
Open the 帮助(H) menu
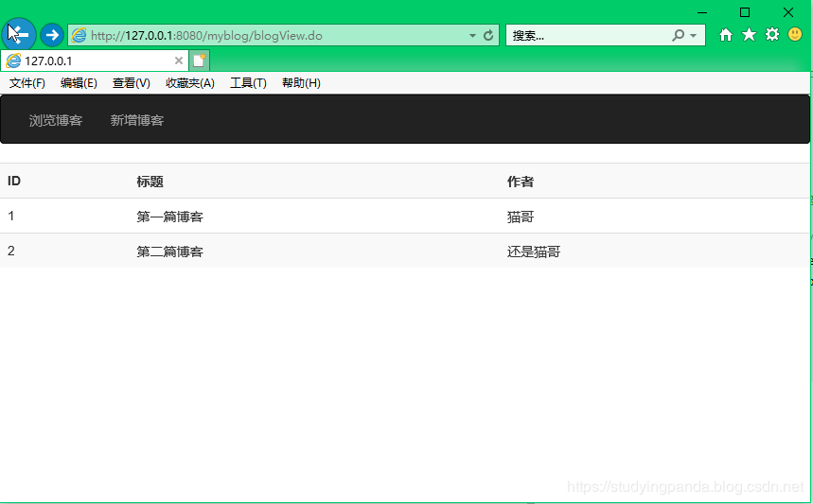tap(301, 83)
